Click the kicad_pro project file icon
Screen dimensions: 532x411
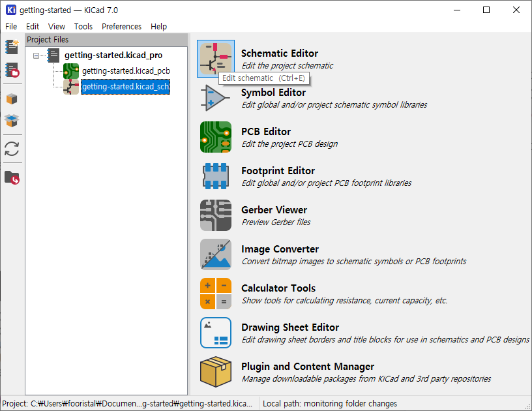(53, 55)
